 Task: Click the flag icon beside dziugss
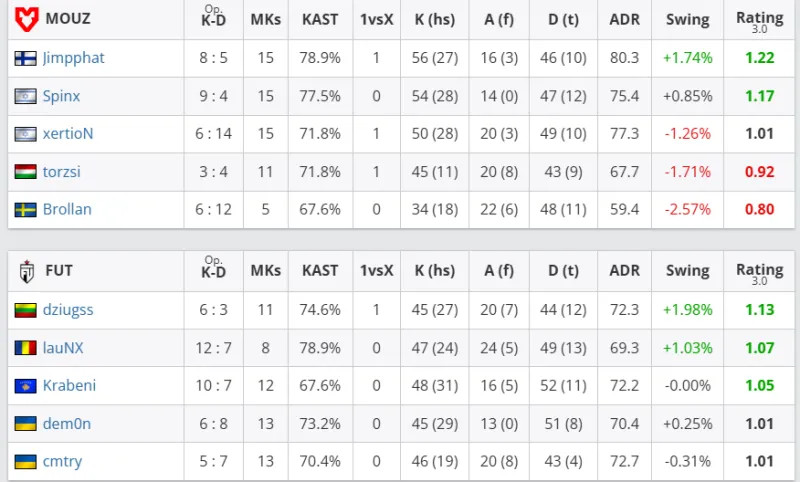(25, 310)
